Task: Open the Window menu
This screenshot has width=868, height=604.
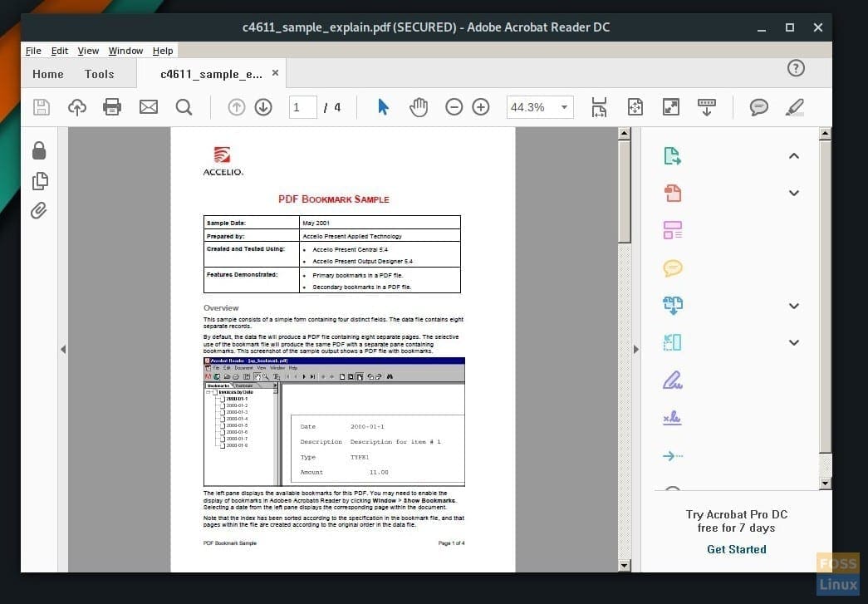Action: [x=125, y=51]
